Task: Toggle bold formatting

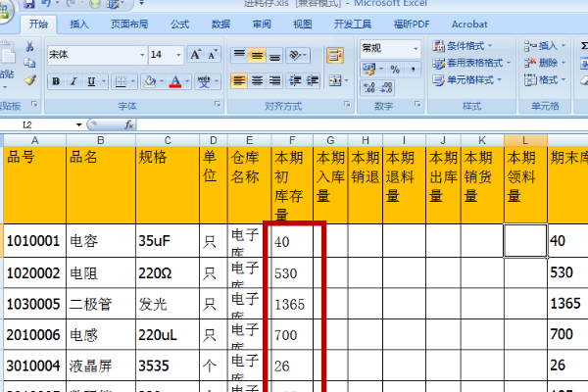Action: pos(56,81)
